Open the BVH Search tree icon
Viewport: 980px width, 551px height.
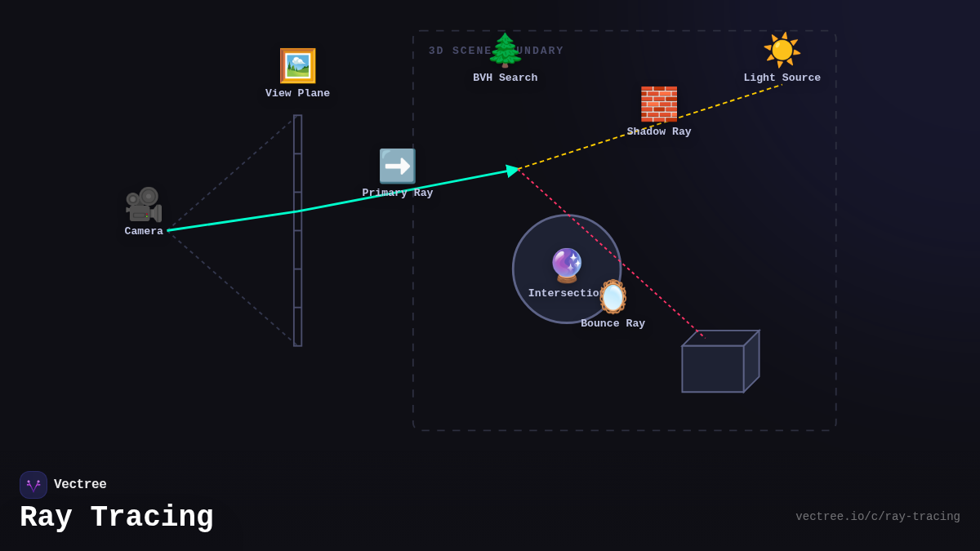(505, 49)
